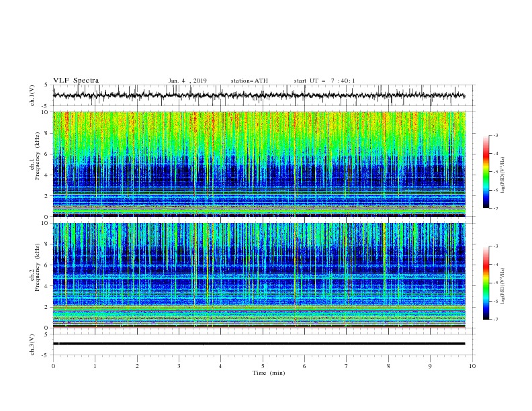Click the ch.1 voltage waveform trace
This screenshot has height=411, width=532.
[259, 95]
